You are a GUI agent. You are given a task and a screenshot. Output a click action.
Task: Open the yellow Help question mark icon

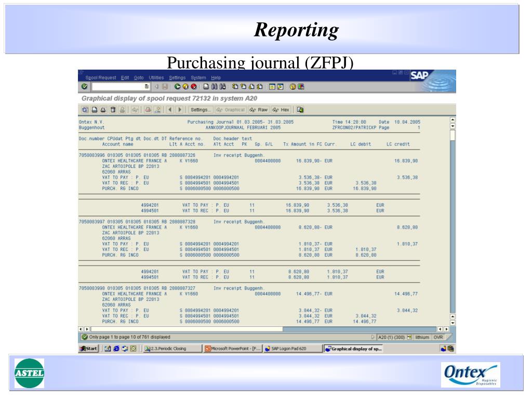pyautogui.click(x=292, y=87)
